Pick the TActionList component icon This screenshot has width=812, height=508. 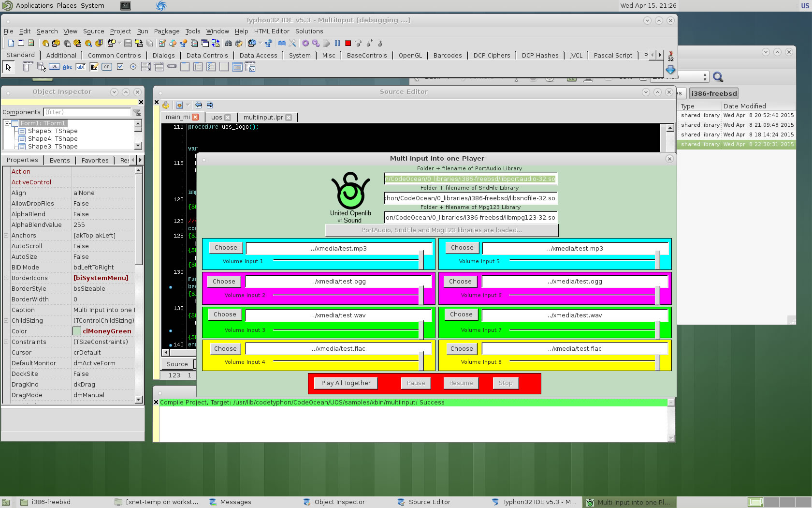[x=250, y=67]
